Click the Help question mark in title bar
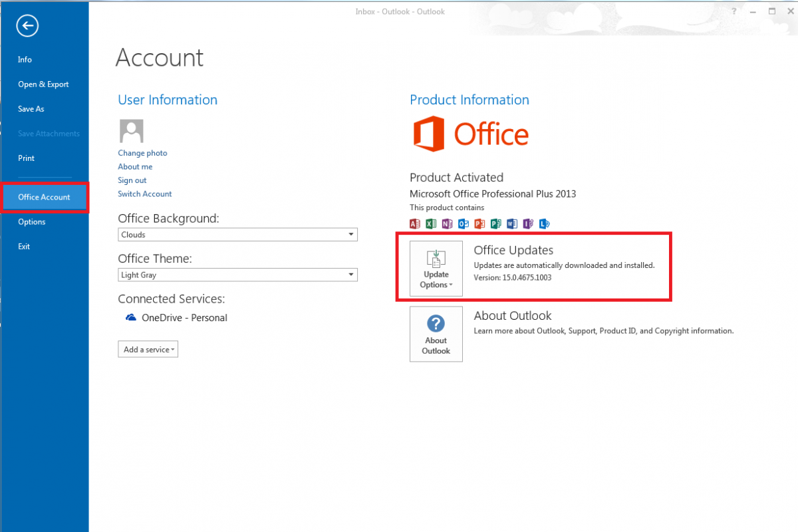The image size is (798, 532). coord(733,11)
